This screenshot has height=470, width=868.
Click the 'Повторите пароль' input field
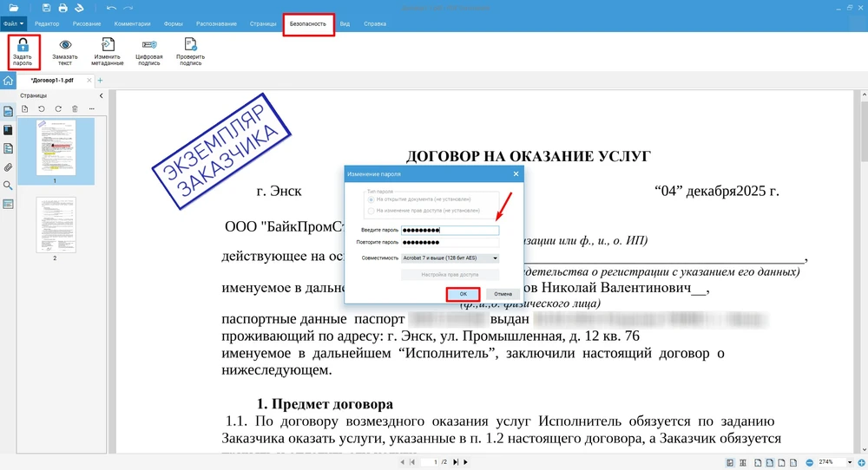point(450,242)
